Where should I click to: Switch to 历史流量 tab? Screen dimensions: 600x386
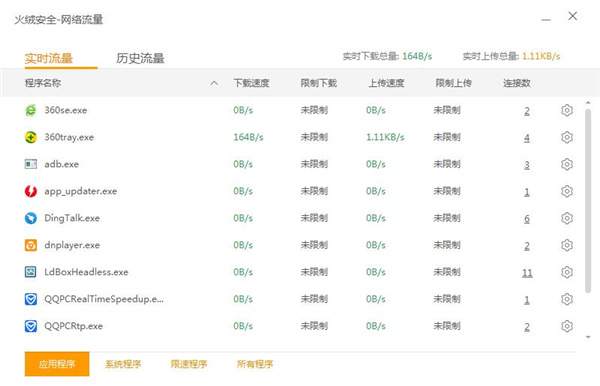(140, 58)
